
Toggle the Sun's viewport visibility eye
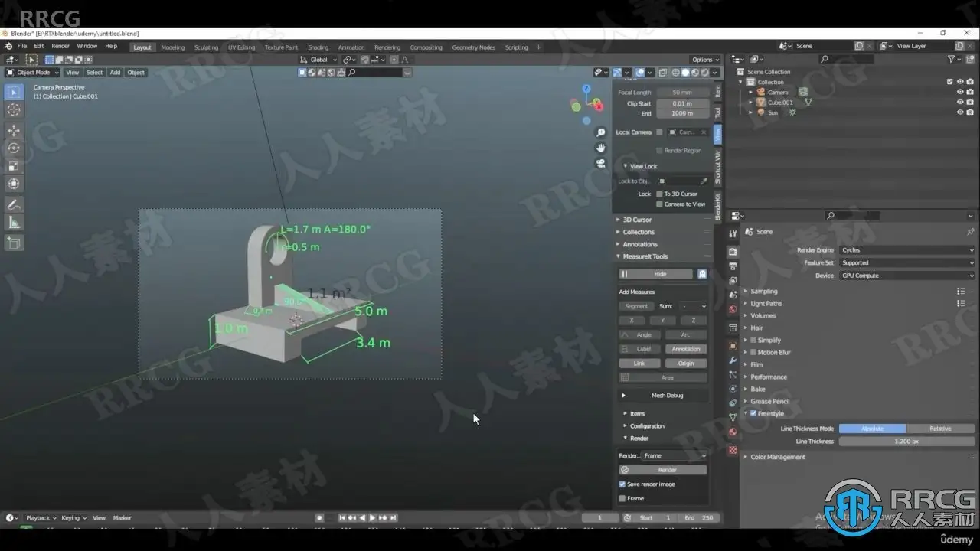(960, 112)
